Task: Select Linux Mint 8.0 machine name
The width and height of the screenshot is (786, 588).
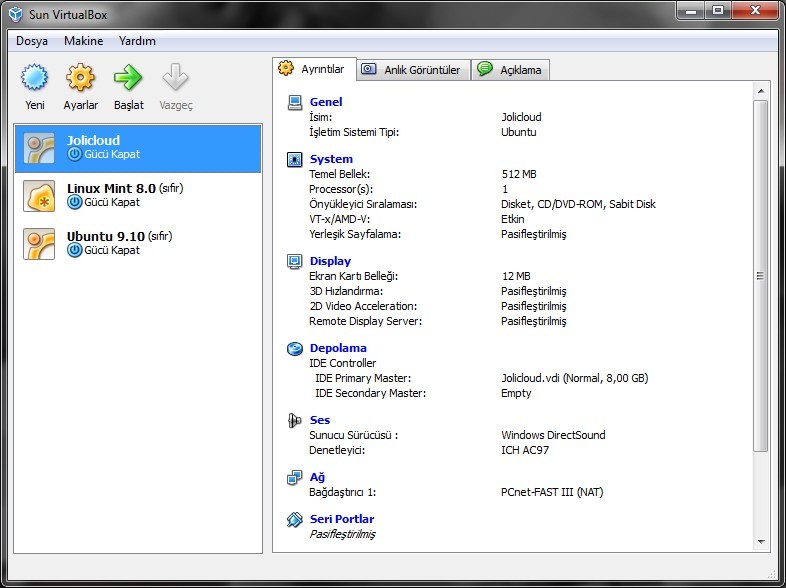Action: point(111,188)
